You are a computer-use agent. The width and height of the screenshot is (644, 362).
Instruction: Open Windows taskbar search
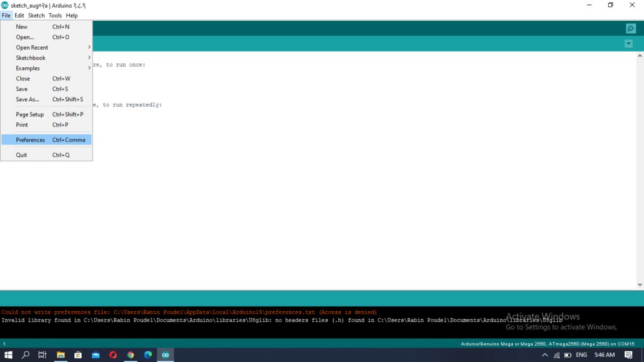[x=25, y=355]
